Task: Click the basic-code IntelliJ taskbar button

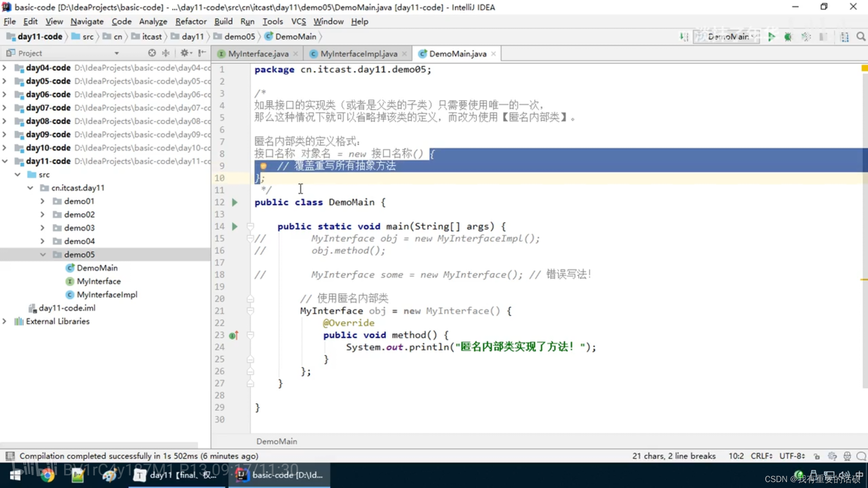Action: click(279, 475)
